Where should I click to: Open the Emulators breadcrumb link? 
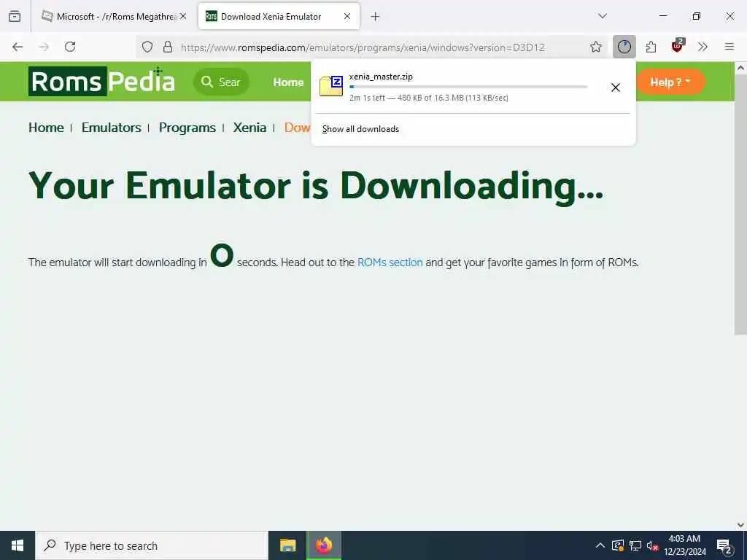coord(112,128)
